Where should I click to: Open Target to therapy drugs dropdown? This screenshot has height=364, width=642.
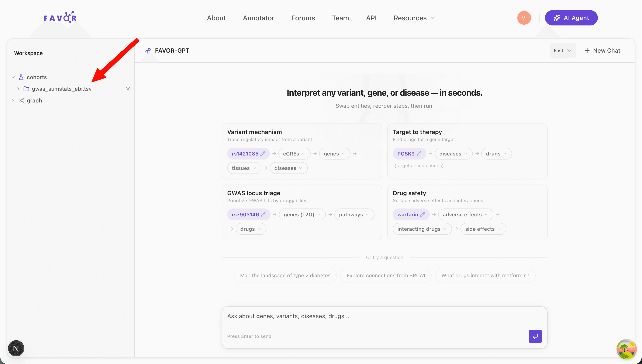pyautogui.click(x=496, y=154)
